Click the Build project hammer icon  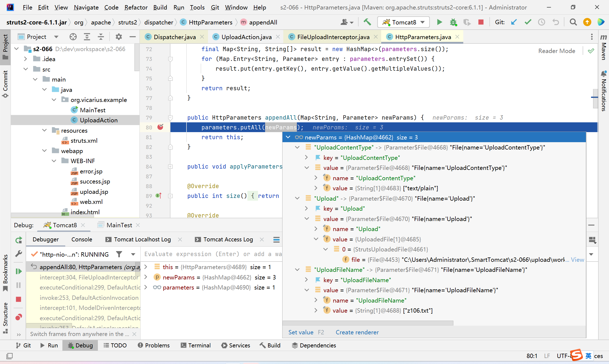[x=367, y=22]
